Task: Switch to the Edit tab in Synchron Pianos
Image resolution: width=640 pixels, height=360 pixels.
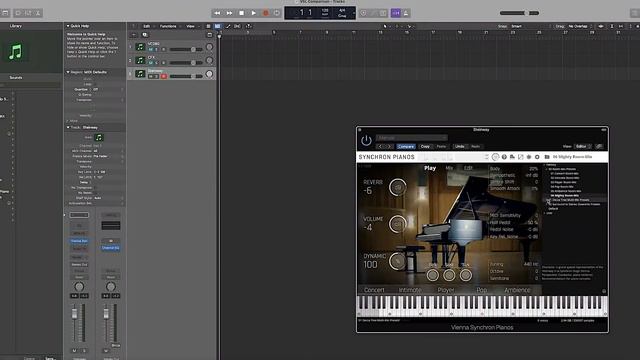Action: pos(468,168)
